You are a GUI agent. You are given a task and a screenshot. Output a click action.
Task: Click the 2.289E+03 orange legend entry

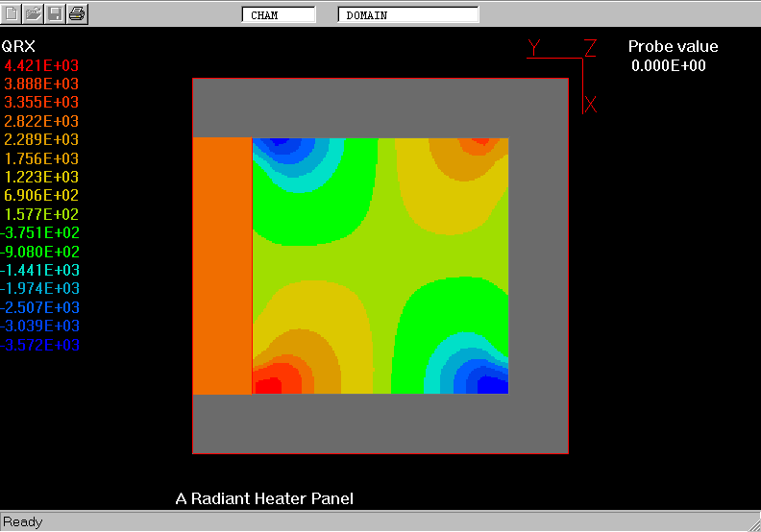click(x=41, y=140)
